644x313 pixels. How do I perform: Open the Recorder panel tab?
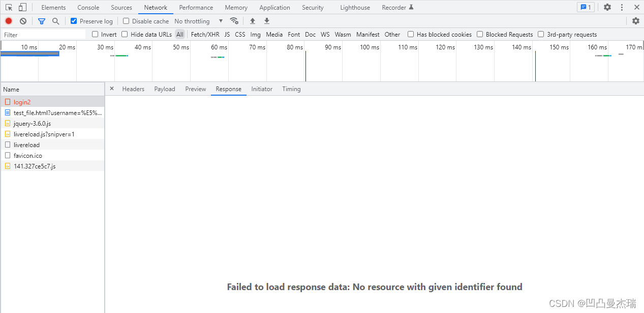tap(397, 8)
